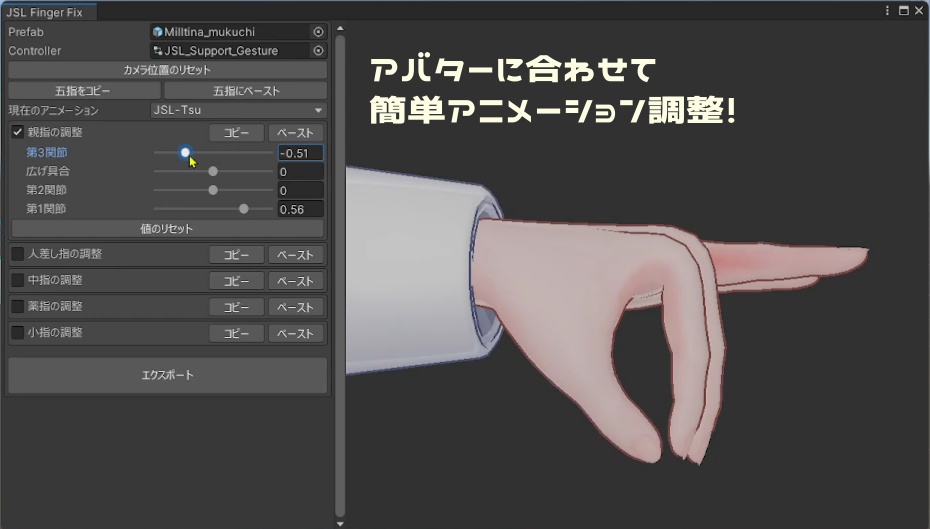Click the 第1関節 slider handle
The image size is (930, 529).
[x=244, y=209]
